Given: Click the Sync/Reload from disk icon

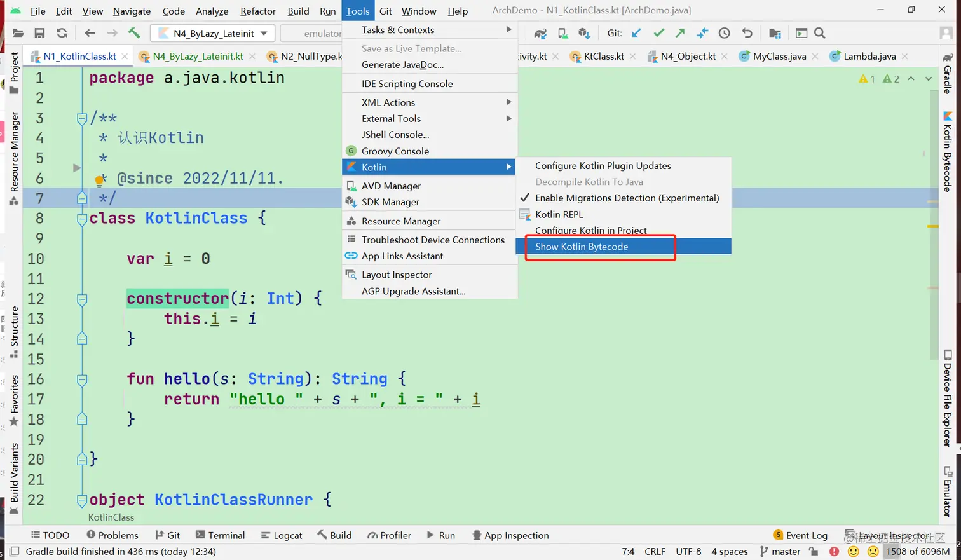Looking at the screenshot, I should 62,33.
